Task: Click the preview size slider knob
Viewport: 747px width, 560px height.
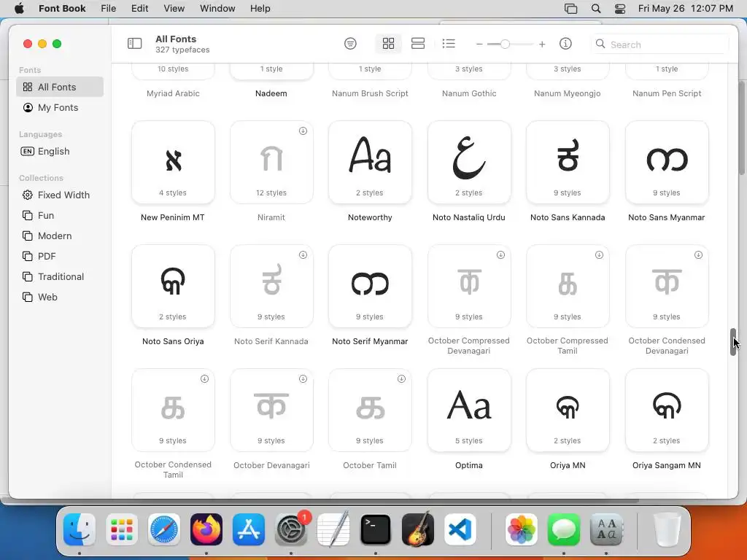Action: tap(505, 44)
